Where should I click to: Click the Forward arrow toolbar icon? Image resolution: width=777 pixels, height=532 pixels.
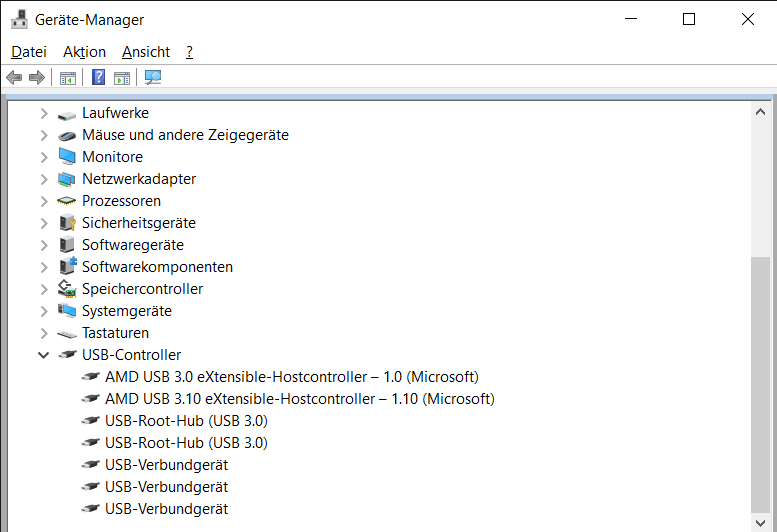pyautogui.click(x=37, y=78)
